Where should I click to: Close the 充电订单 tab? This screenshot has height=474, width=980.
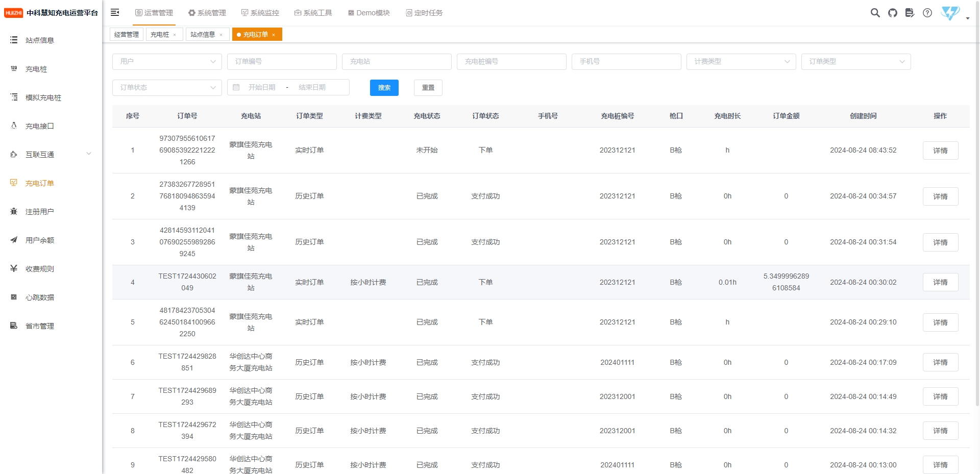click(x=274, y=35)
